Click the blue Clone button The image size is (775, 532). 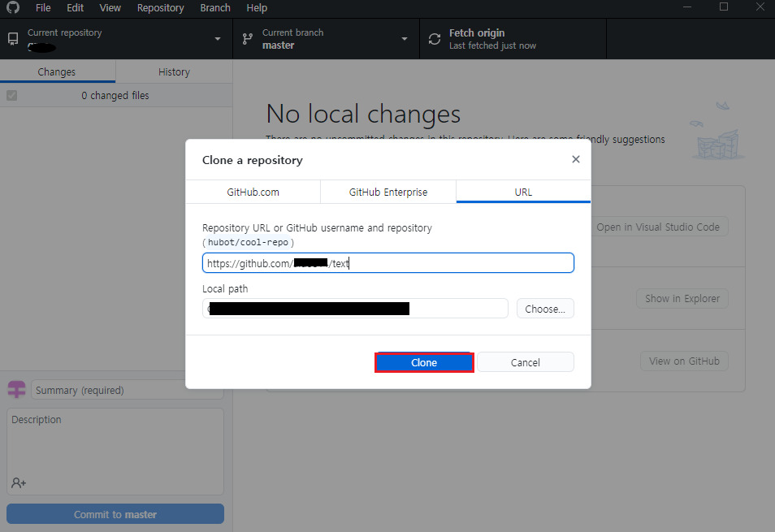click(x=424, y=362)
